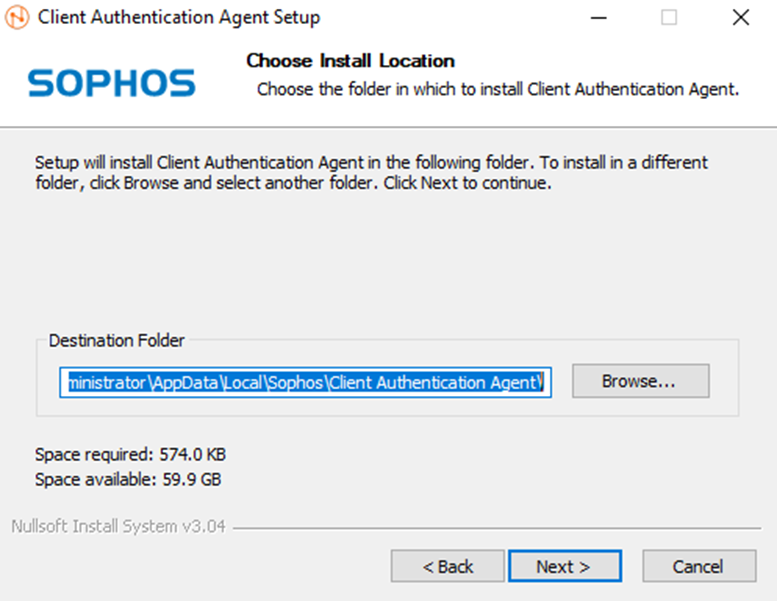Click the orange installer icon in title bar
This screenshot has width=777, height=601.
(17, 17)
